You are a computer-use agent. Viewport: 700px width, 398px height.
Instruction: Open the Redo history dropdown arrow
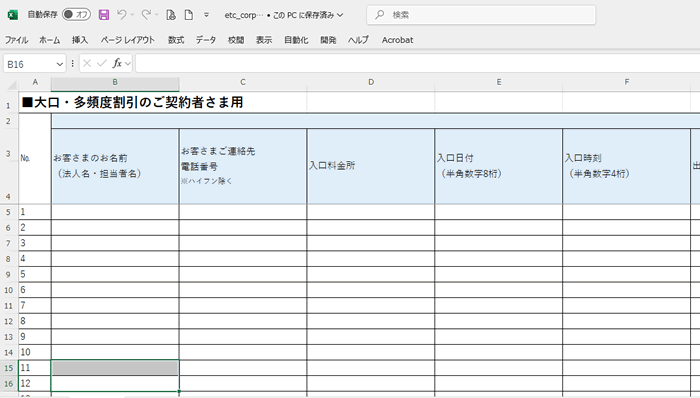157,15
